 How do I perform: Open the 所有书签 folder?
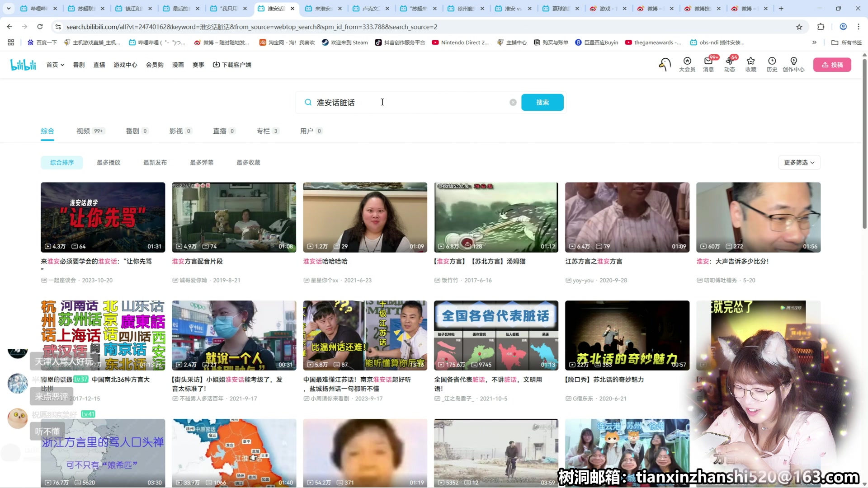tap(846, 42)
